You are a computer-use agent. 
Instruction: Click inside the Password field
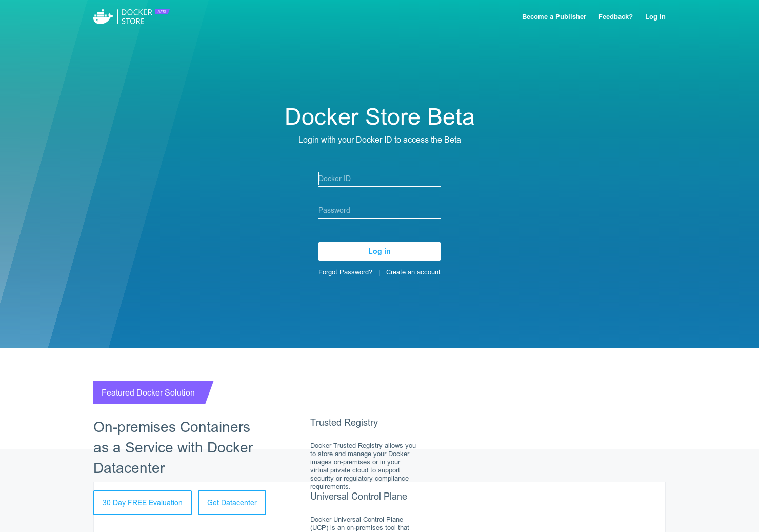(x=379, y=210)
